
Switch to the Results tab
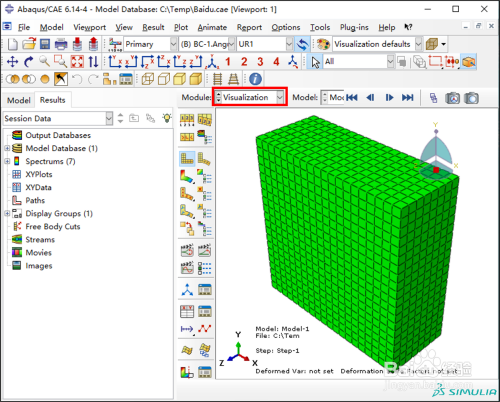pos(53,100)
